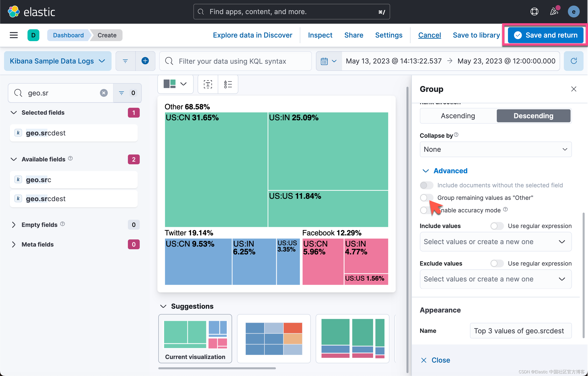Open the treemap chart type dropdown
The width and height of the screenshot is (588, 376).
(175, 84)
